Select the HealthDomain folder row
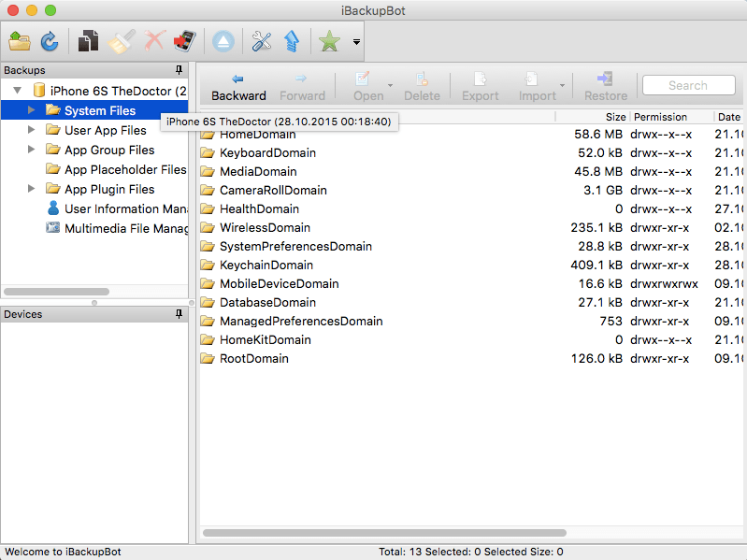 point(470,208)
